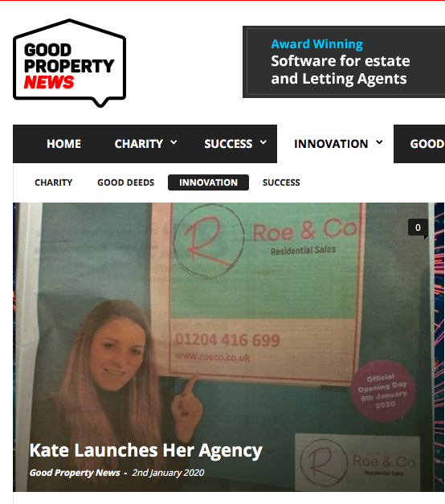Click the Good Property News logo
The image size is (445, 504).
[x=69, y=63]
